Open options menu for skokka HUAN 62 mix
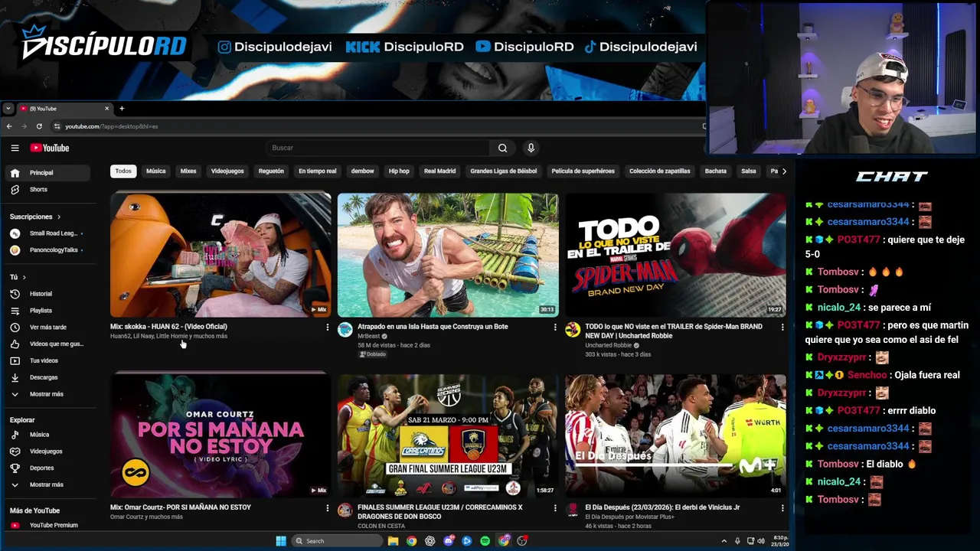 (327, 328)
